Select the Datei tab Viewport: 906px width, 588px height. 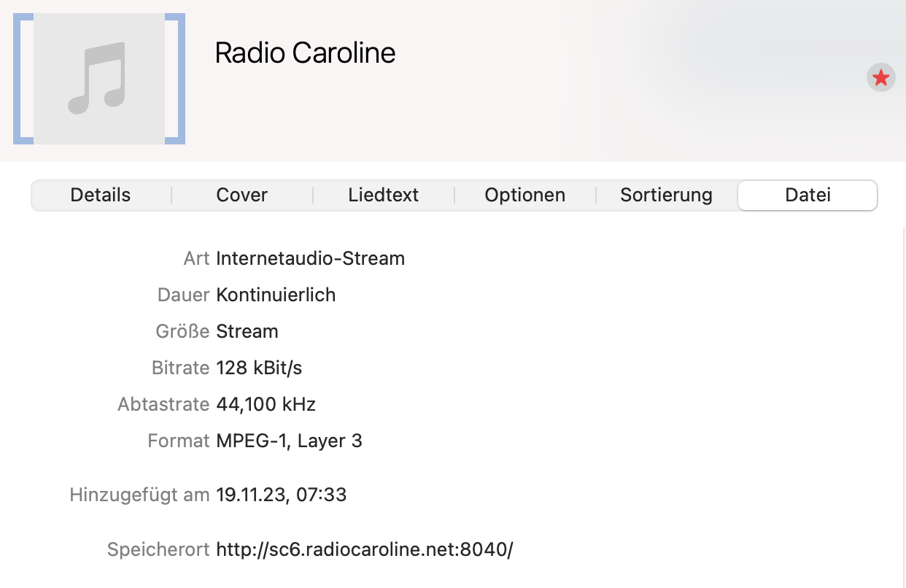coord(808,196)
